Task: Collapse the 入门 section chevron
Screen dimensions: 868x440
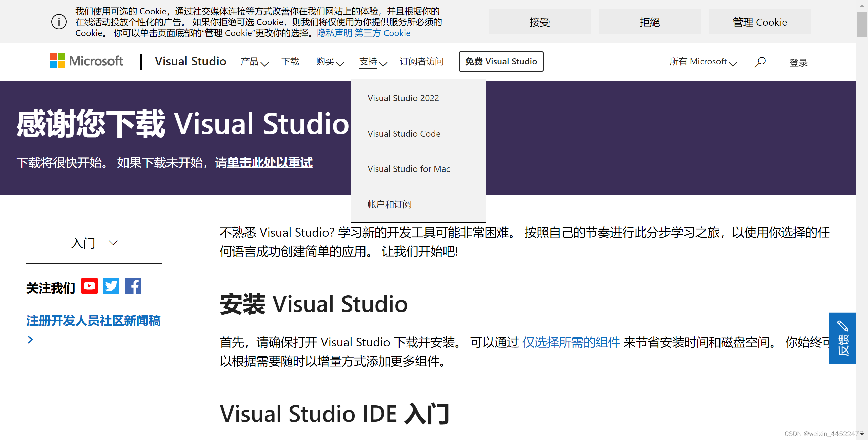Action: pos(113,243)
